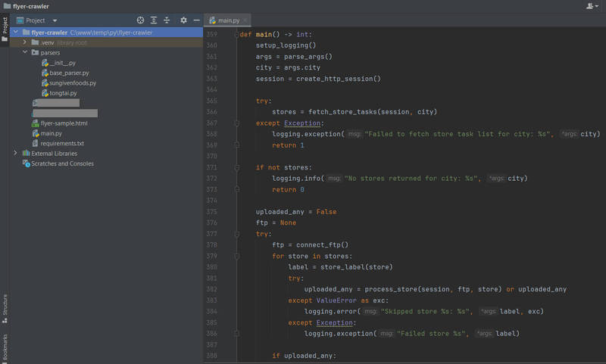Screen dimensions: 606x364
Task: Toggle the Project tool window stripe button
Action: 5,30
